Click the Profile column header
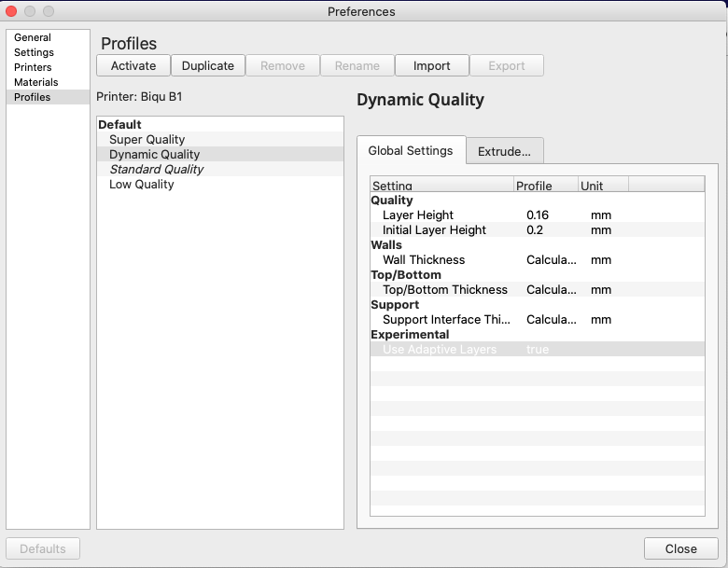This screenshot has height=568, width=728. 546,185
